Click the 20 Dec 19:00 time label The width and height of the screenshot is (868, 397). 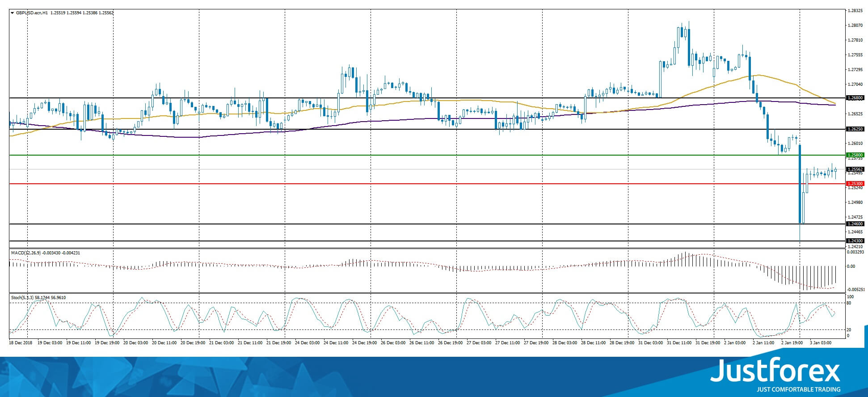[193, 343]
